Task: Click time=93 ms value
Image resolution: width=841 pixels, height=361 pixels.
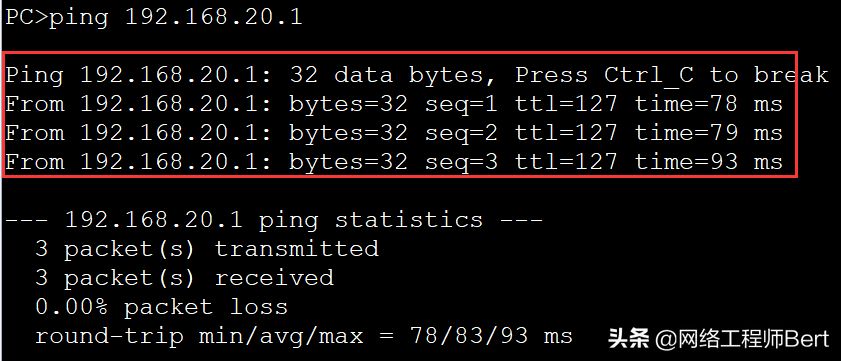Action: [x=709, y=162]
